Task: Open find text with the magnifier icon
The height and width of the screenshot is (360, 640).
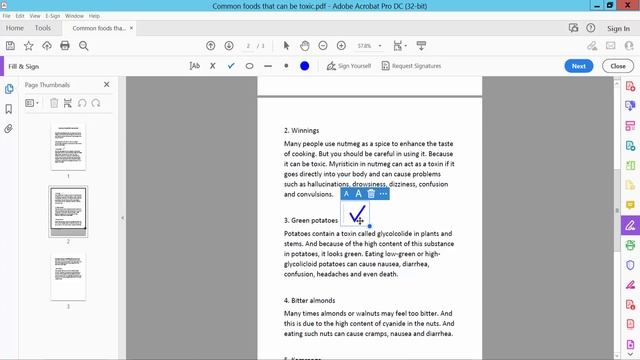Action: click(84, 46)
